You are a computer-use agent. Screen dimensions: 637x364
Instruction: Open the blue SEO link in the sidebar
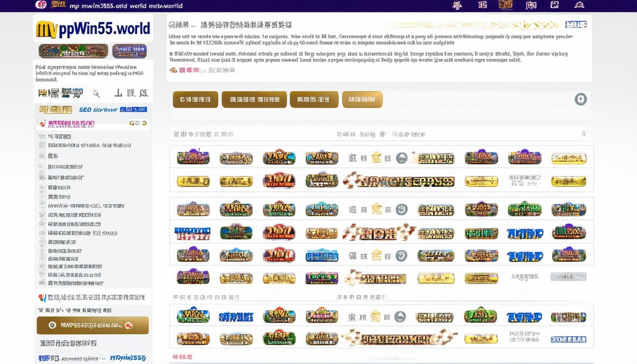click(x=98, y=109)
